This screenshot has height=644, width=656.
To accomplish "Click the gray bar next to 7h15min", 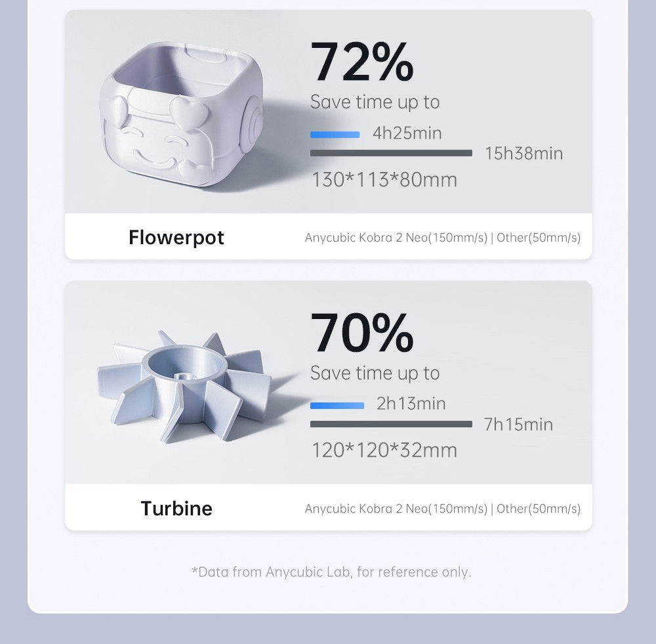I will 391,425.
